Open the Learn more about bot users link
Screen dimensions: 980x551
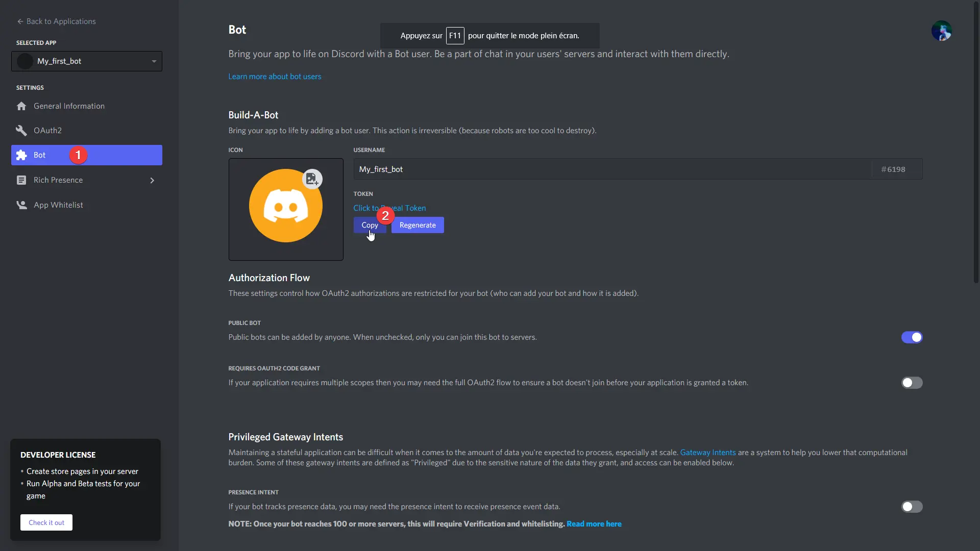coord(275,77)
